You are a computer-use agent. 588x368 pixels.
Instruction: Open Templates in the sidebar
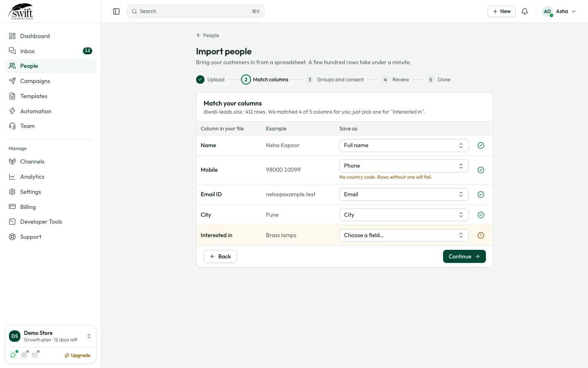pyautogui.click(x=51, y=96)
